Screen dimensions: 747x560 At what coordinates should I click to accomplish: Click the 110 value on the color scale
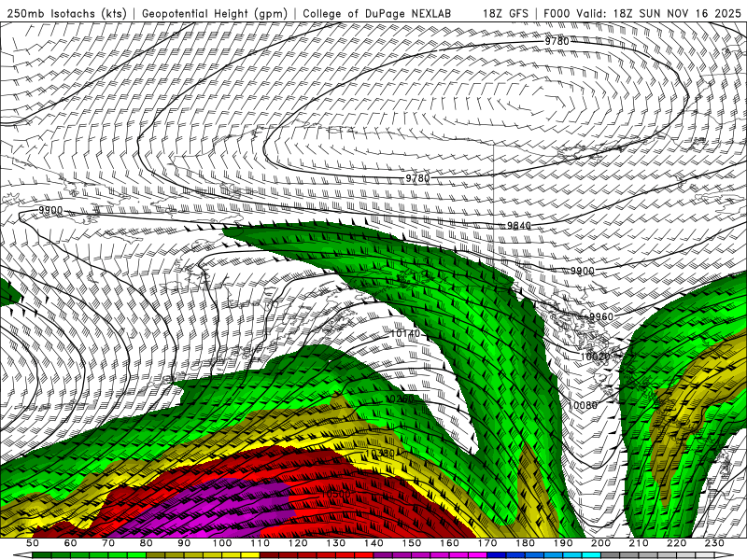pyautogui.click(x=260, y=543)
